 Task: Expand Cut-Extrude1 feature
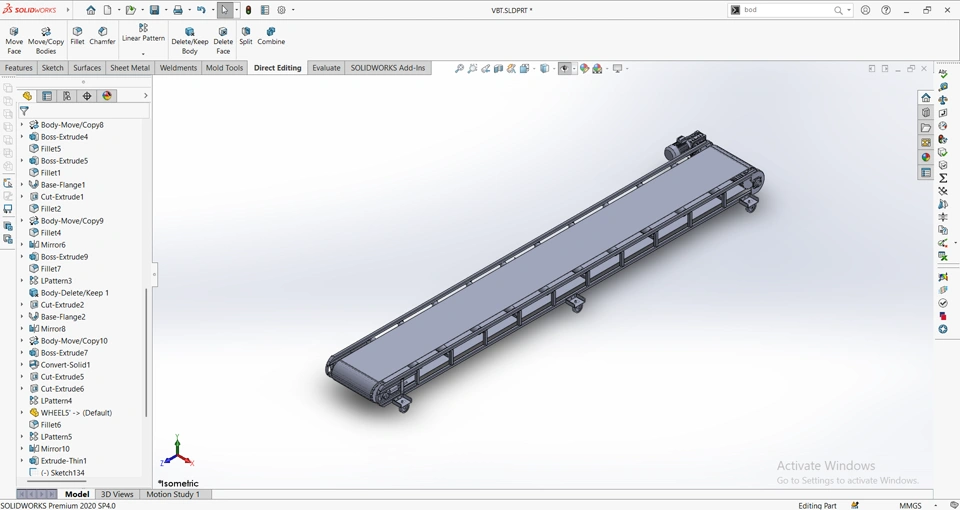pyautogui.click(x=22, y=197)
